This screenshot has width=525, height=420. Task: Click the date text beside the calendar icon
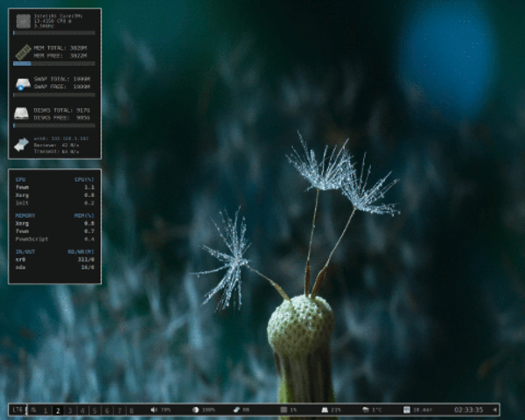pyautogui.click(x=423, y=409)
